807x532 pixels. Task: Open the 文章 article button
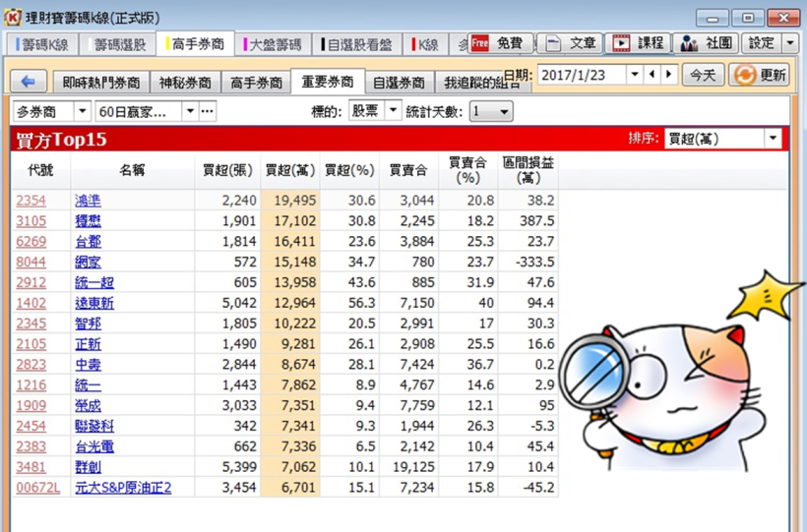(570, 43)
